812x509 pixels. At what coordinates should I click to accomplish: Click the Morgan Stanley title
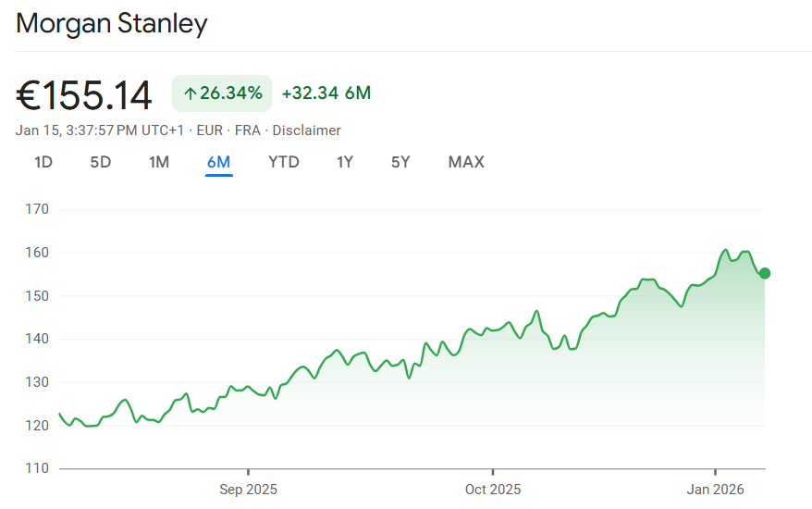click(x=112, y=24)
